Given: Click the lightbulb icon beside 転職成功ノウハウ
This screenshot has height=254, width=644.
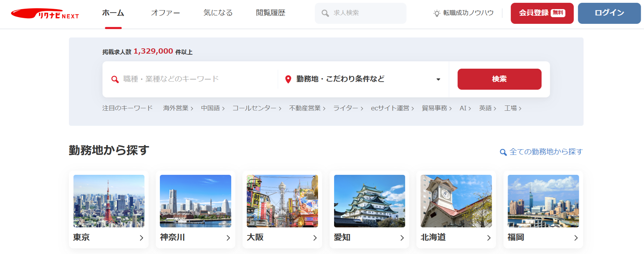Looking at the screenshot, I should pos(437,13).
